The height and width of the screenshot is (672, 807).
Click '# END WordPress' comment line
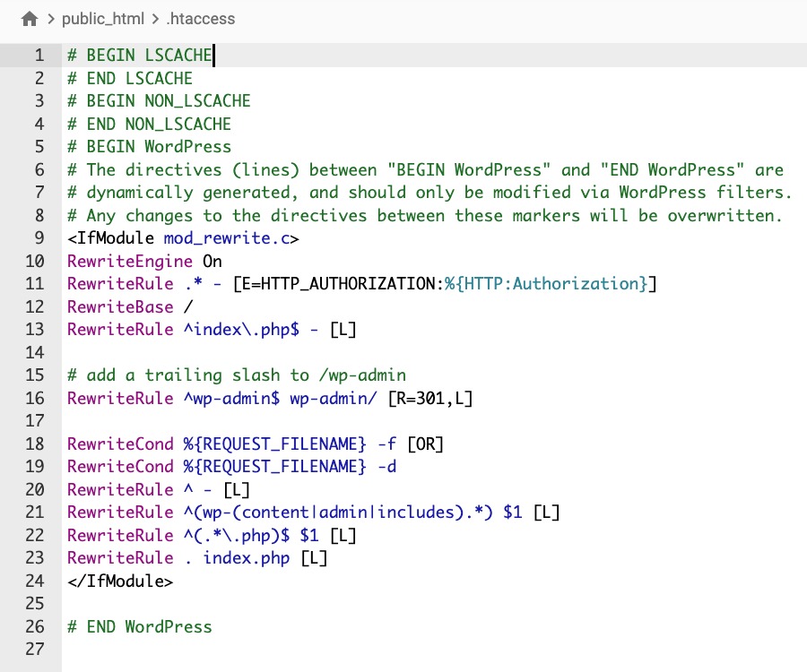[x=140, y=627]
